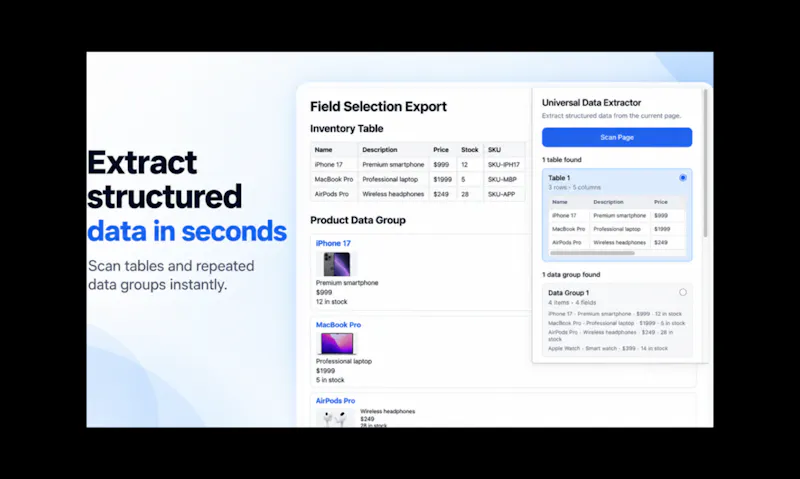Click the Inventory Table heading

[346, 129]
